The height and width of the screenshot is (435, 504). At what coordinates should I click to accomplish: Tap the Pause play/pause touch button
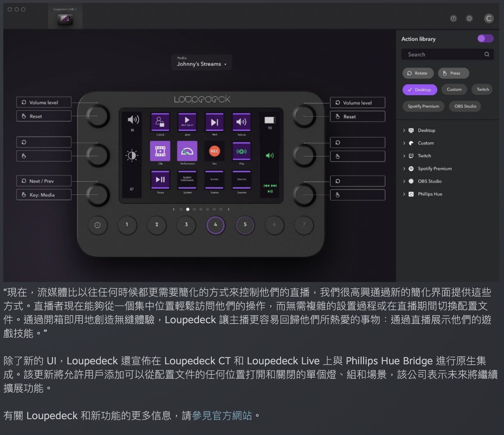[x=160, y=180]
